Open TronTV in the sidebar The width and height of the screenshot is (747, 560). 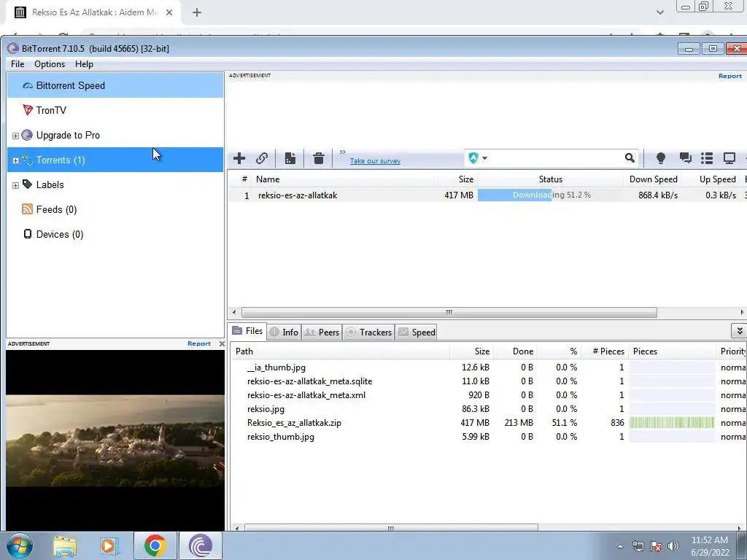tap(115, 111)
